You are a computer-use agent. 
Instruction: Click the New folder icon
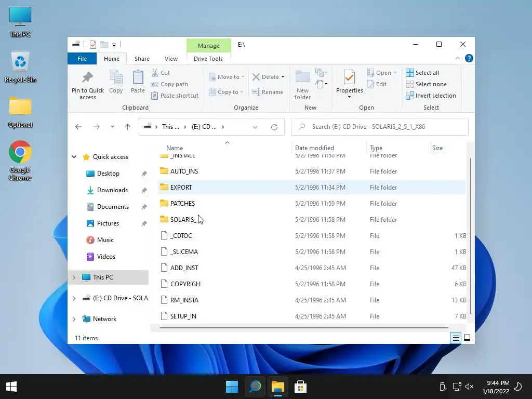coord(302,77)
